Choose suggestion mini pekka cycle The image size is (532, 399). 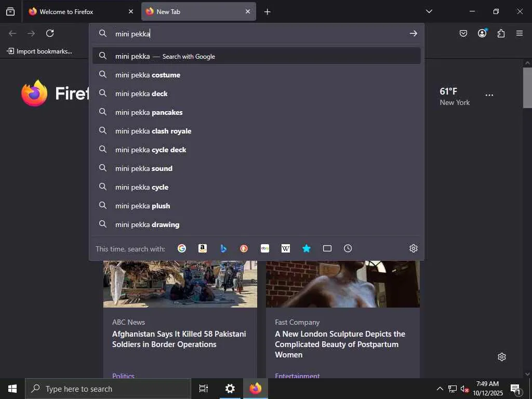[x=257, y=187]
